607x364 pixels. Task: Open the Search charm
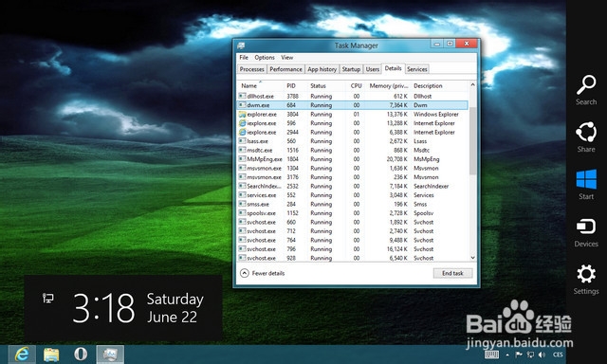(x=586, y=90)
